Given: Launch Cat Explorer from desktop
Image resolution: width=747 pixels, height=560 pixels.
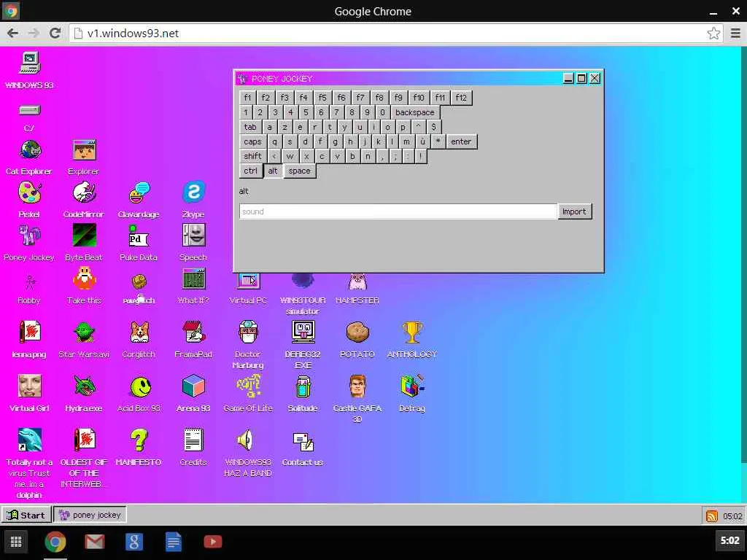Looking at the screenshot, I should [x=29, y=150].
